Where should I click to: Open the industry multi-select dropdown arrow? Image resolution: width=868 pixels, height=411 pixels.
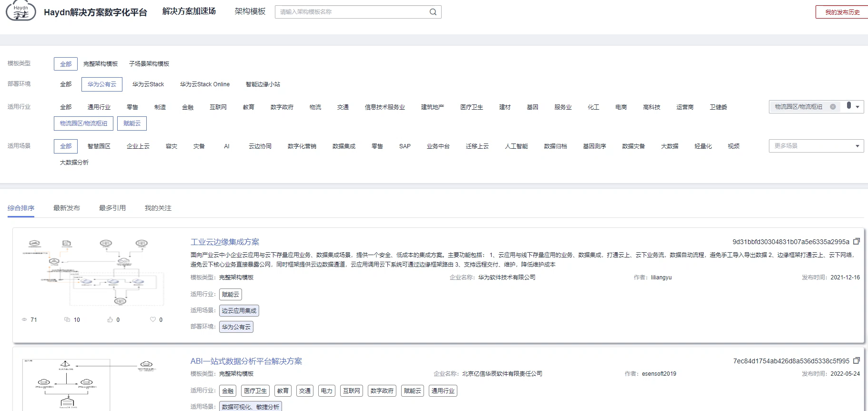coord(858,107)
